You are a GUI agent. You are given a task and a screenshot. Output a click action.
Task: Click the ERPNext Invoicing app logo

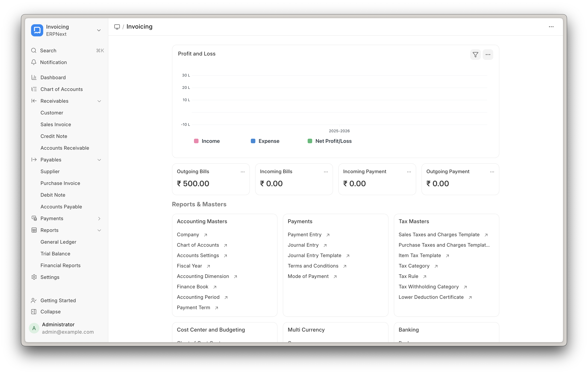point(37,30)
